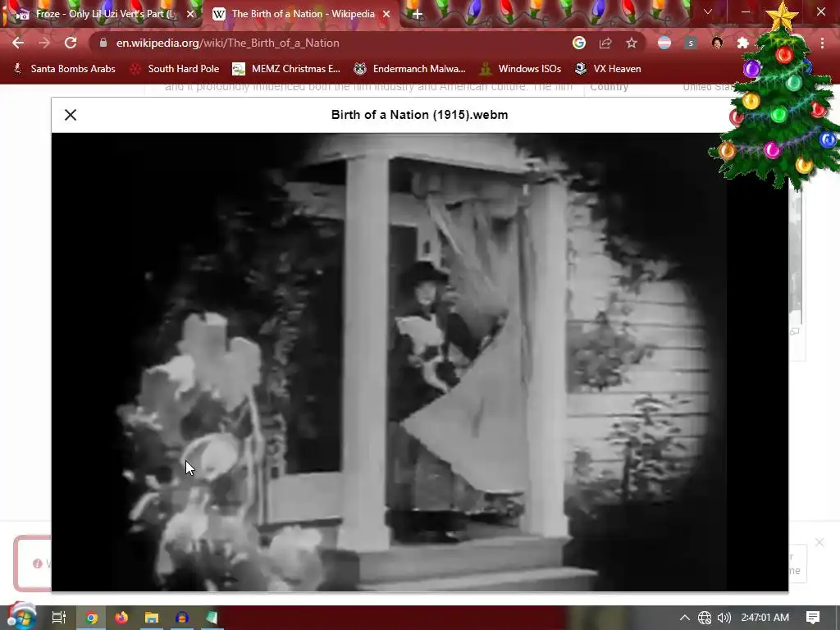Go forward one page in browser

(x=44, y=43)
